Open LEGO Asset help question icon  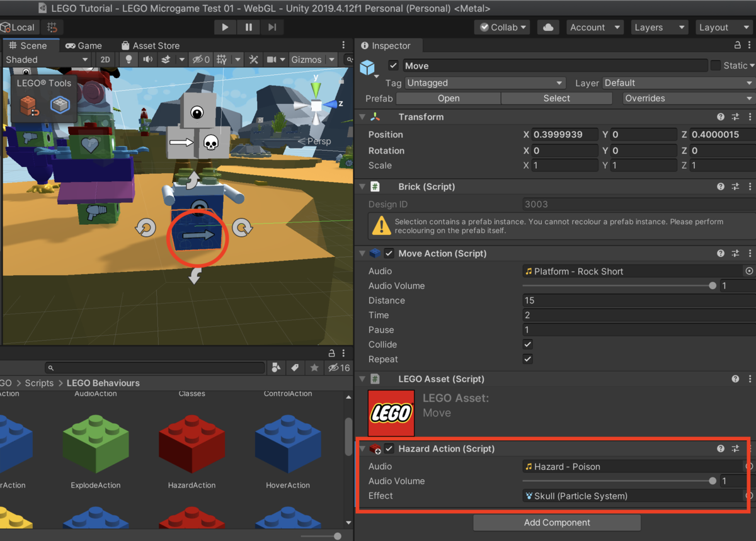735,379
